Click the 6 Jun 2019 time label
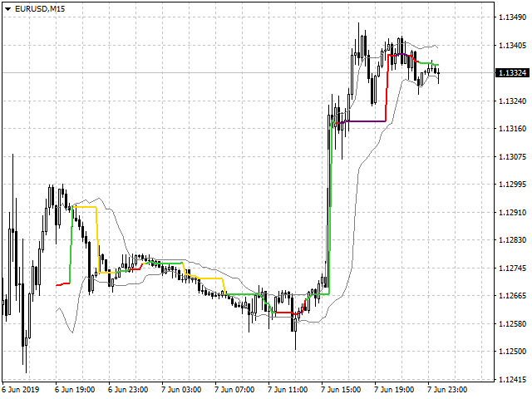Viewport: 532px width, 399px height. coord(20,390)
